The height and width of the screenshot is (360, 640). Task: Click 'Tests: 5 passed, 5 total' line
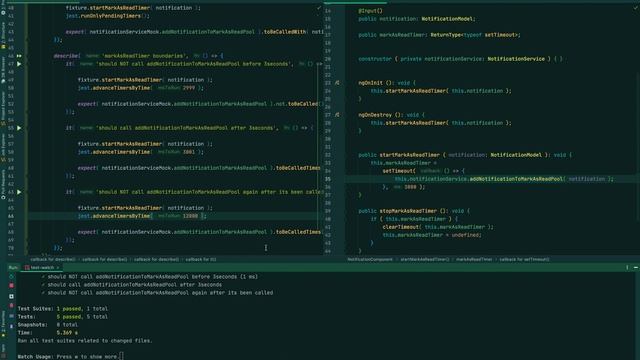[63, 317]
